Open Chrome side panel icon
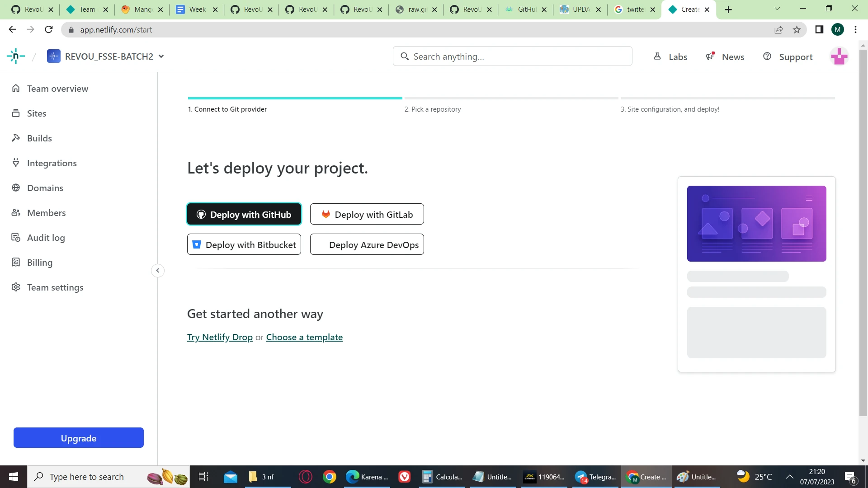Viewport: 868px width, 488px height. (x=819, y=30)
